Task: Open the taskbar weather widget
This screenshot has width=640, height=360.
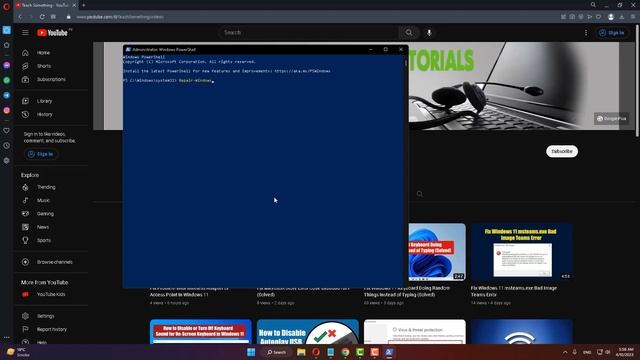Action: click(x=18, y=352)
